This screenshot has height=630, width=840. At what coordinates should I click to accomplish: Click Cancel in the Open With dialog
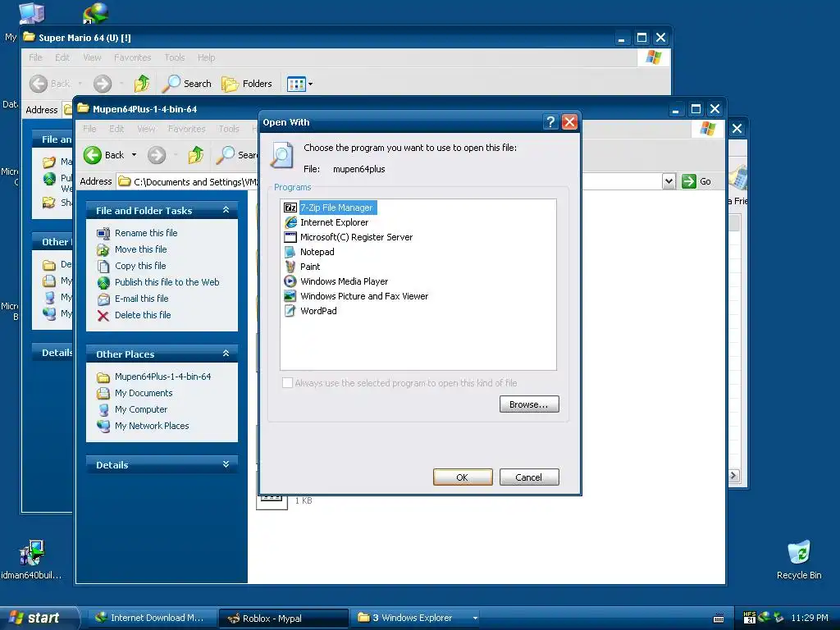[529, 477]
